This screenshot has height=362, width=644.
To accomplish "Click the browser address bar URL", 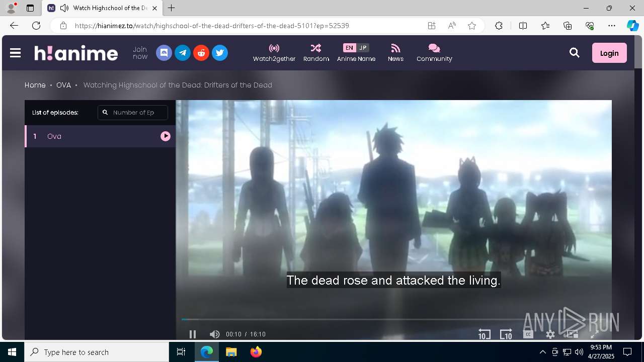I will point(212,26).
